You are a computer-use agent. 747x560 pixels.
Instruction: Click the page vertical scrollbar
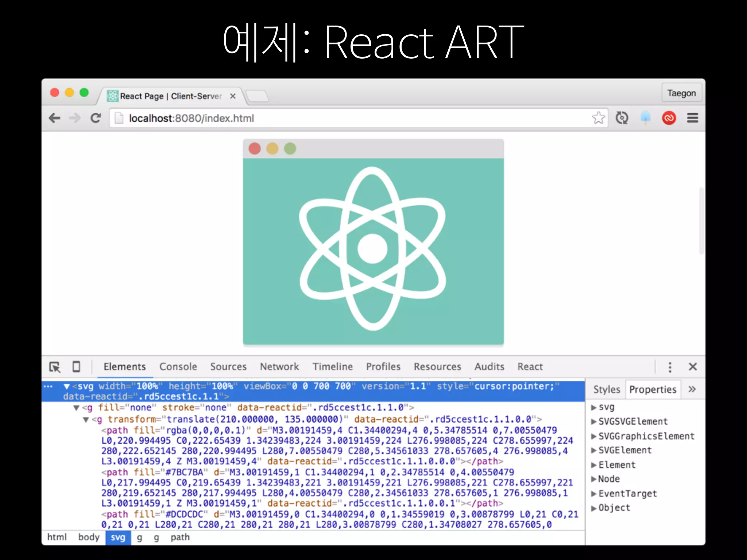[701, 221]
